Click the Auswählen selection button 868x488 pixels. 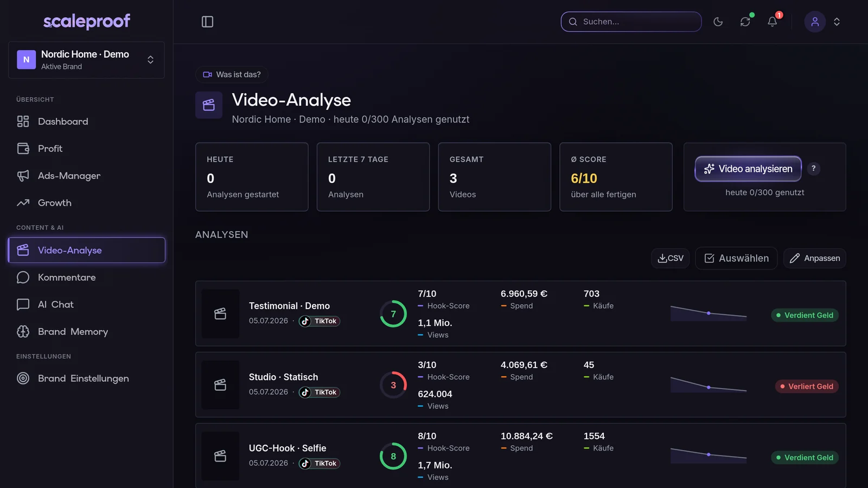coord(736,258)
